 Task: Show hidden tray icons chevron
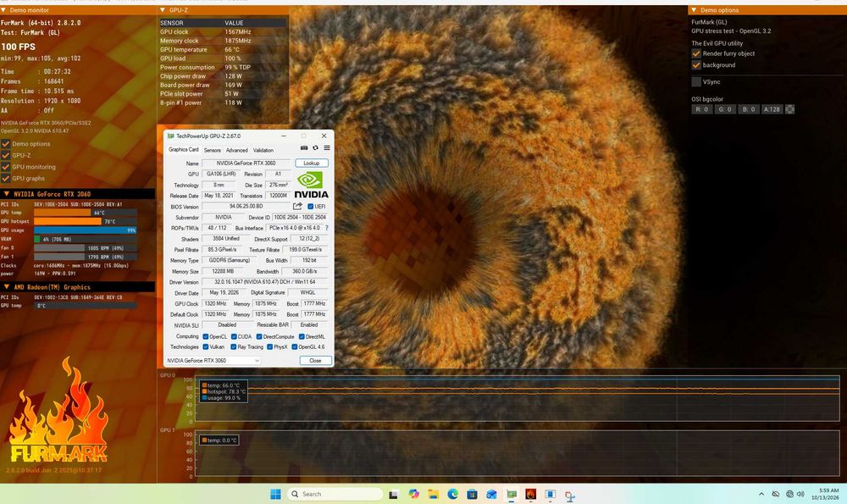[x=761, y=494]
